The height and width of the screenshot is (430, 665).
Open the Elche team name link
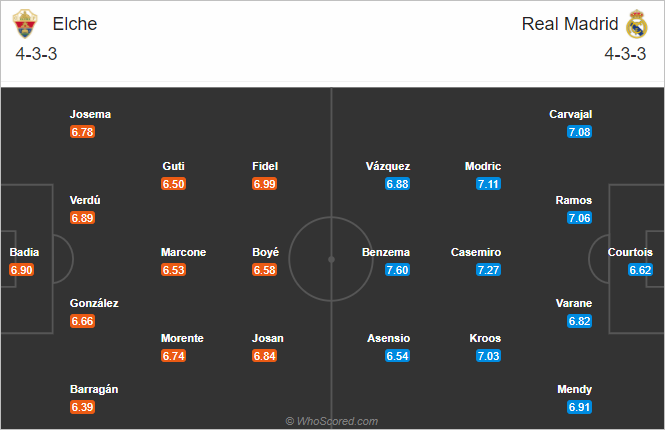75,24
